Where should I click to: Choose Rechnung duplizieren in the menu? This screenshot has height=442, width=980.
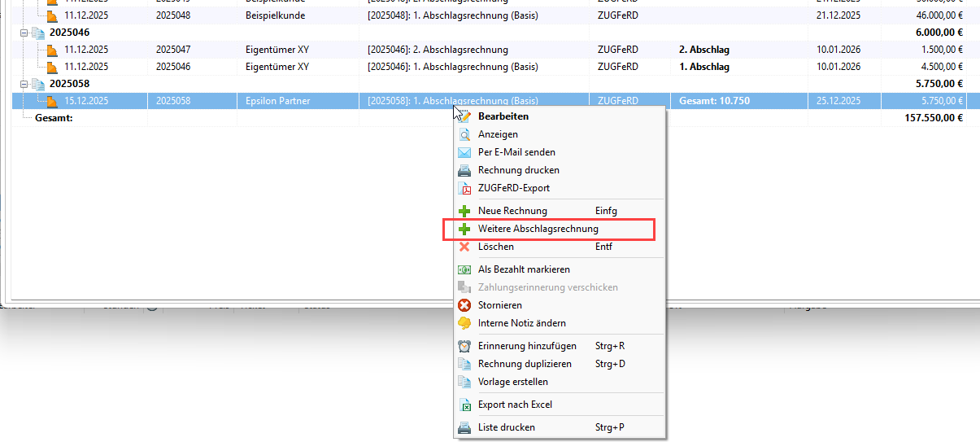click(525, 364)
